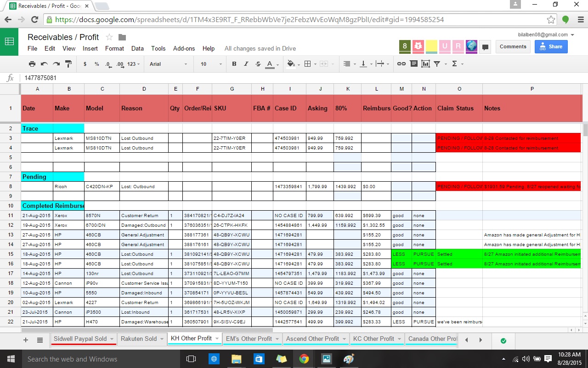Click the formula bar input field
Viewport: 588px width, 368px height.
[276, 78]
